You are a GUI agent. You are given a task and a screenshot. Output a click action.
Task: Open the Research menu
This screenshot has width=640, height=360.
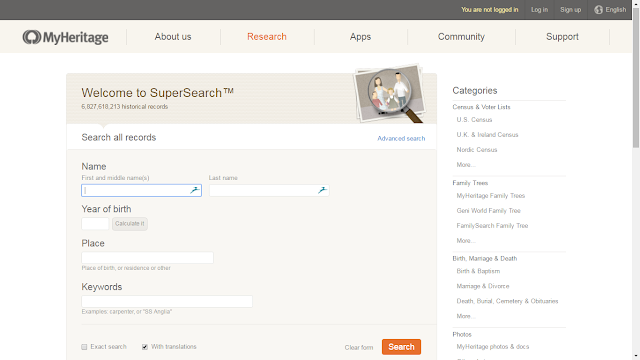coord(267,37)
